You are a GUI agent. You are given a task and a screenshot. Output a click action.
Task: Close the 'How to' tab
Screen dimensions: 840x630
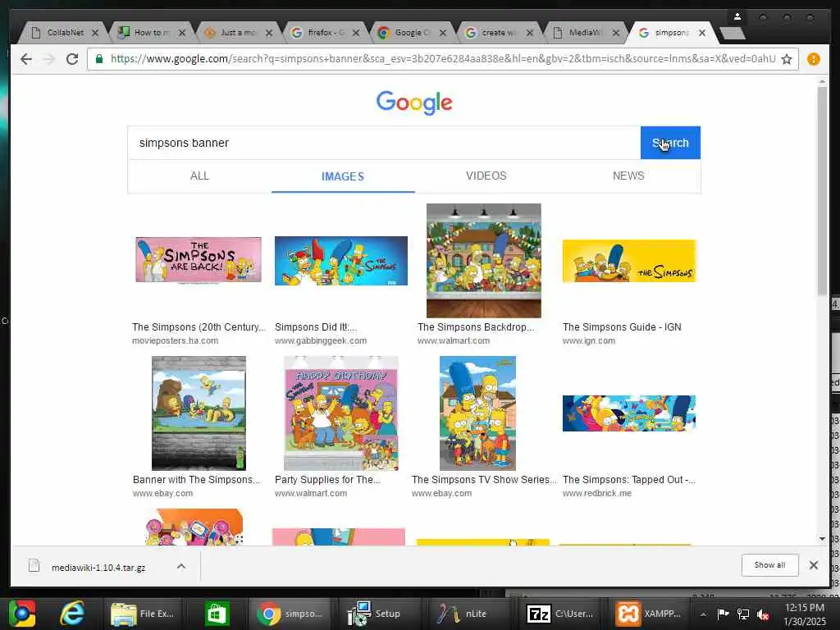click(181, 33)
